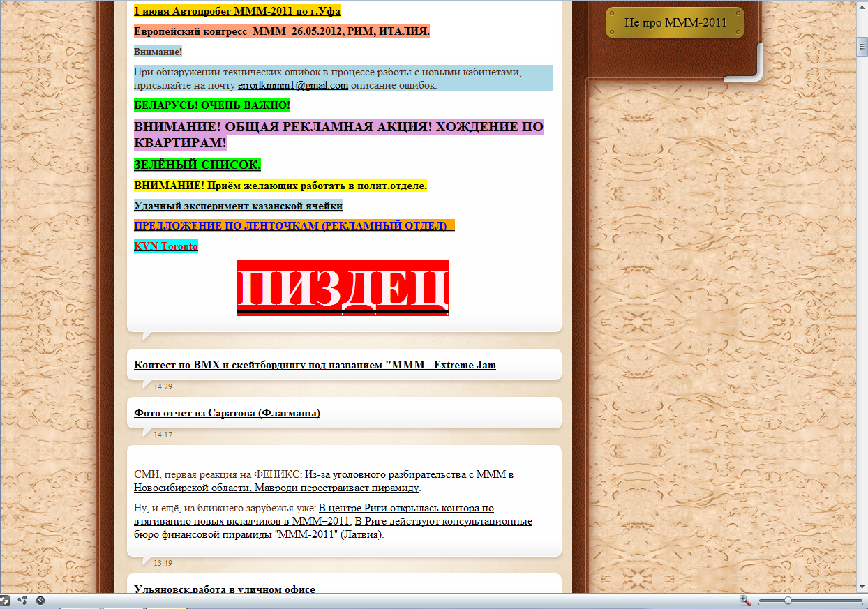Viewport: 868px width, 609px height.
Task: Open '1 июня Автопробег МММ-2011 по г.Уфа' link
Action: coord(237,11)
